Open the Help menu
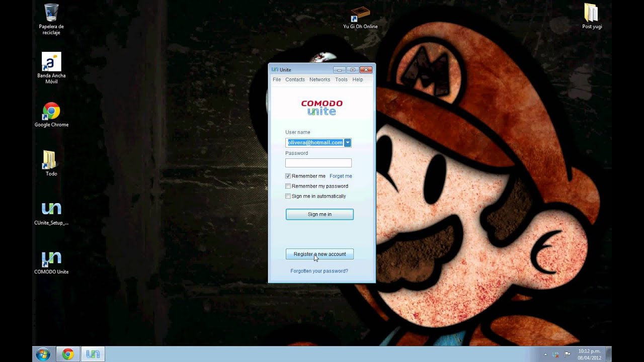This screenshot has width=644, height=362. (x=358, y=79)
